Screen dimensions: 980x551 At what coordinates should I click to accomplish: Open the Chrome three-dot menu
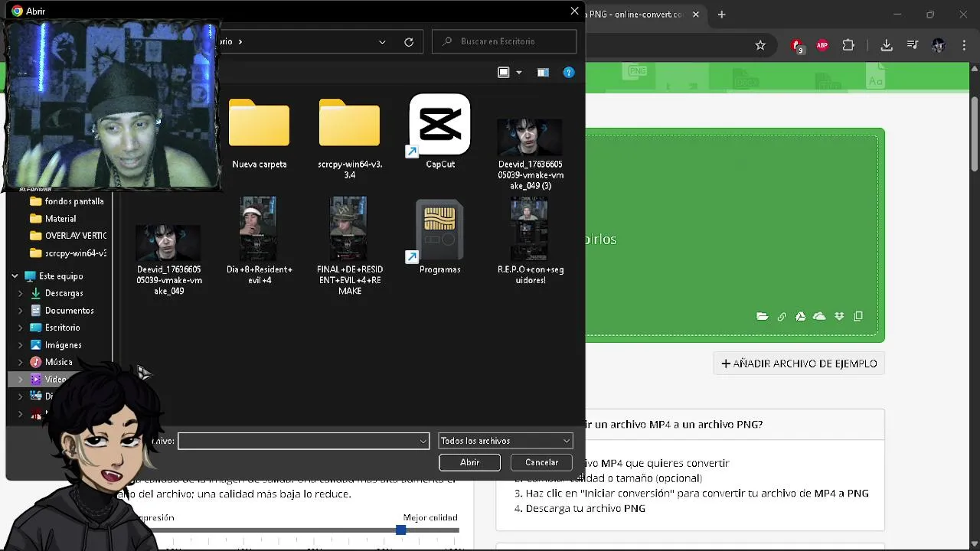[963, 45]
